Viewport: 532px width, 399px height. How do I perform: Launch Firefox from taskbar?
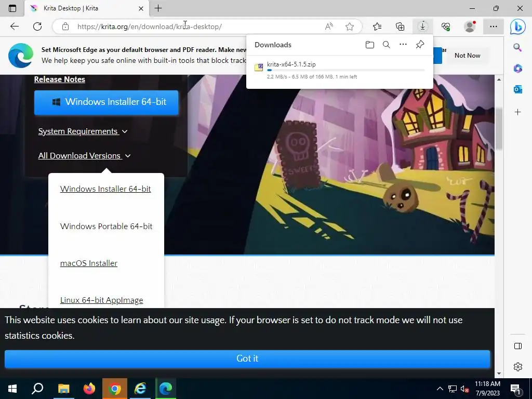(x=89, y=389)
